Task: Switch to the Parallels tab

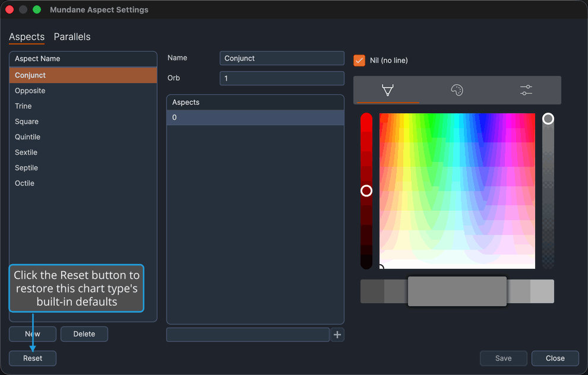Action: click(72, 37)
